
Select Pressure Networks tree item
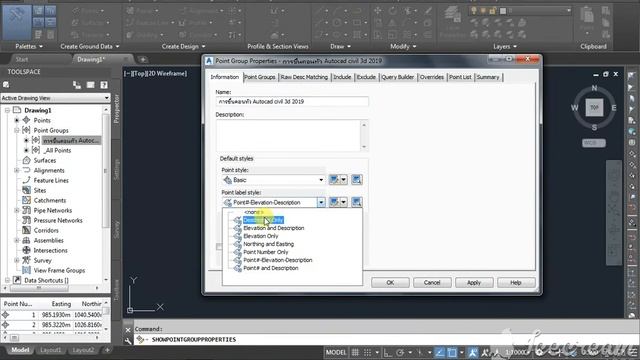[x=58, y=220]
